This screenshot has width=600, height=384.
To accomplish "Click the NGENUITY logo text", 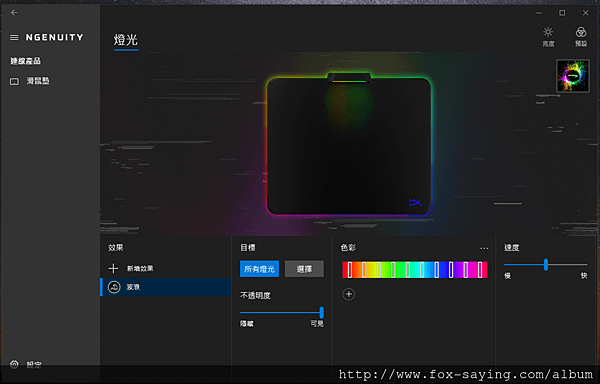I will tap(54, 37).
